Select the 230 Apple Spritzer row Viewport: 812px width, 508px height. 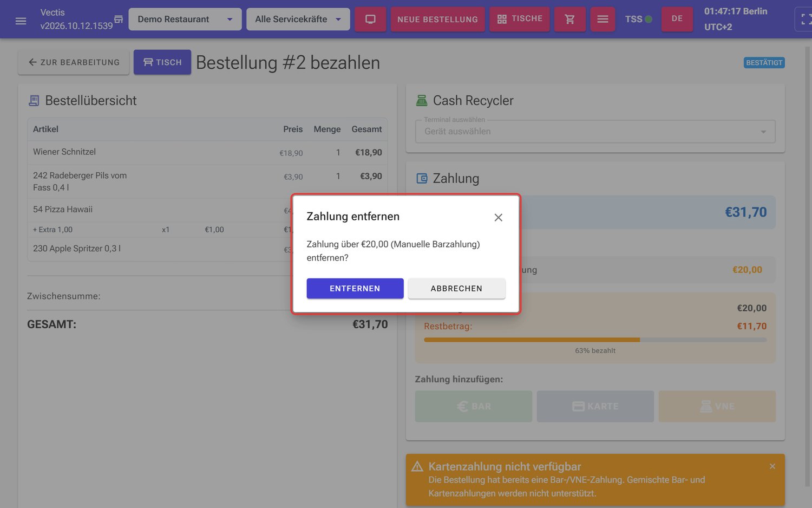tap(207, 249)
